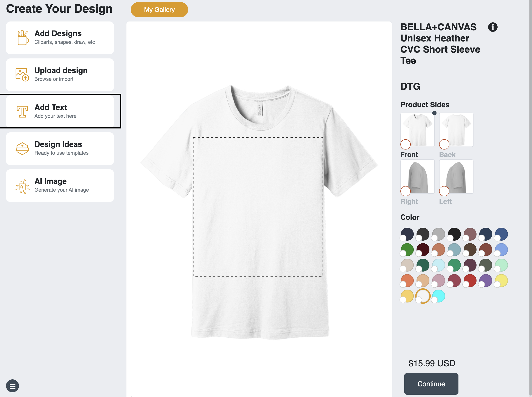Image resolution: width=532 pixels, height=397 pixels.
Task: Select the Right product side radio circle
Action: click(406, 191)
